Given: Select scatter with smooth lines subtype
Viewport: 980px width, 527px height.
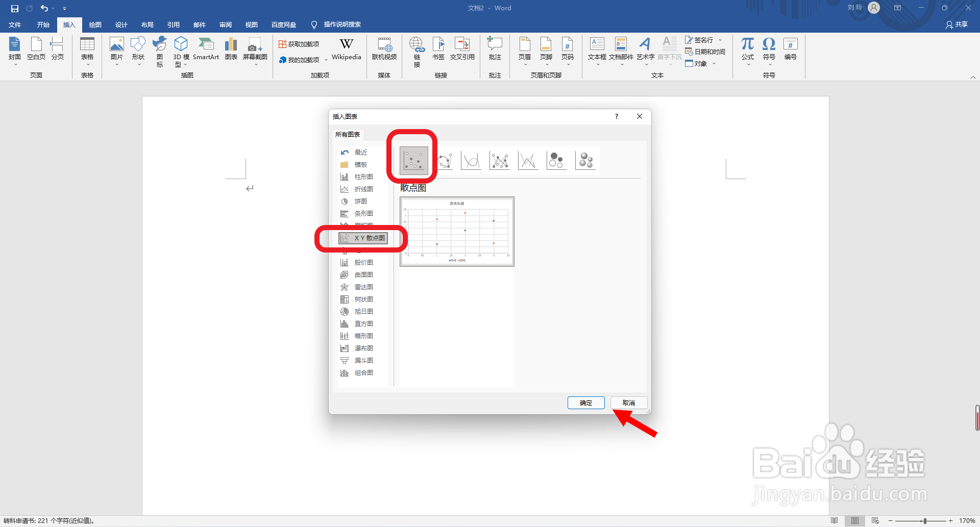Looking at the screenshot, I should tap(471, 160).
